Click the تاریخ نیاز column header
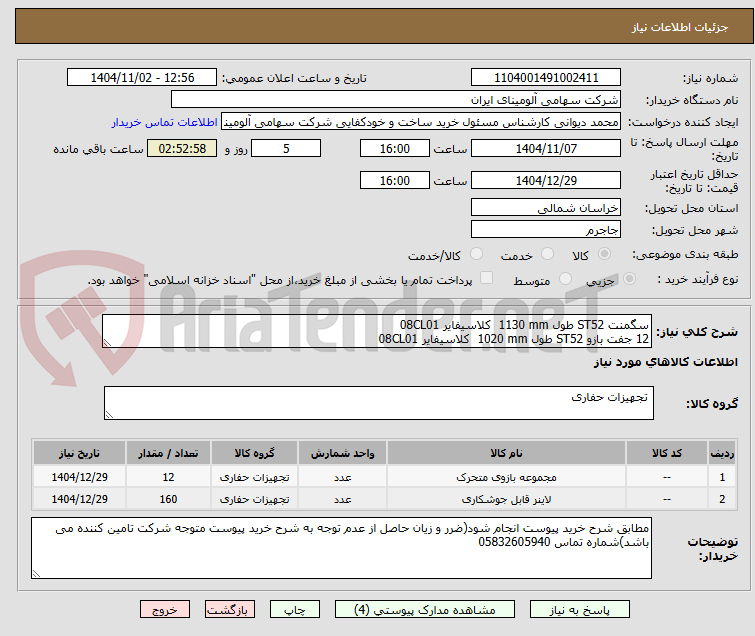755x636 pixels. [79, 453]
